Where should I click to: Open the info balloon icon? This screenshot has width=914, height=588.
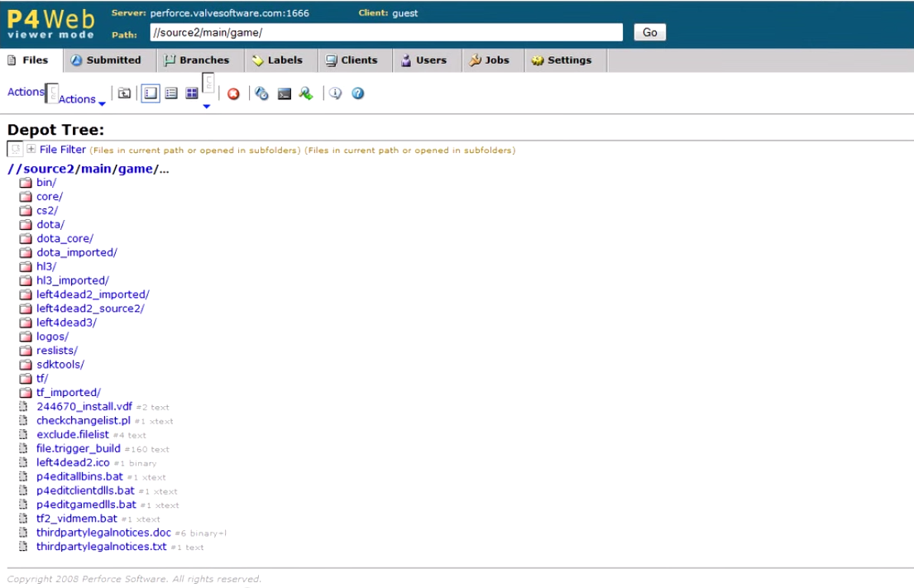(335, 93)
